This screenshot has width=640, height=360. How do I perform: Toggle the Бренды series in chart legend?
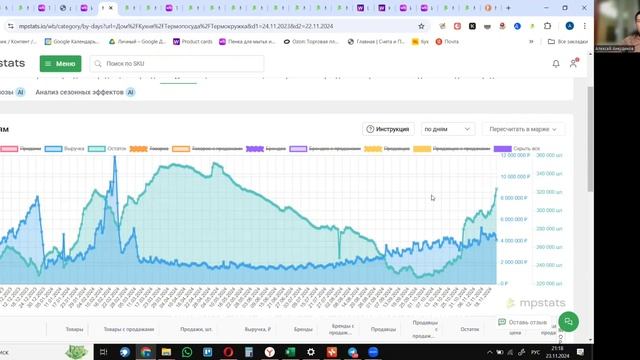pyautogui.click(x=266, y=149)
